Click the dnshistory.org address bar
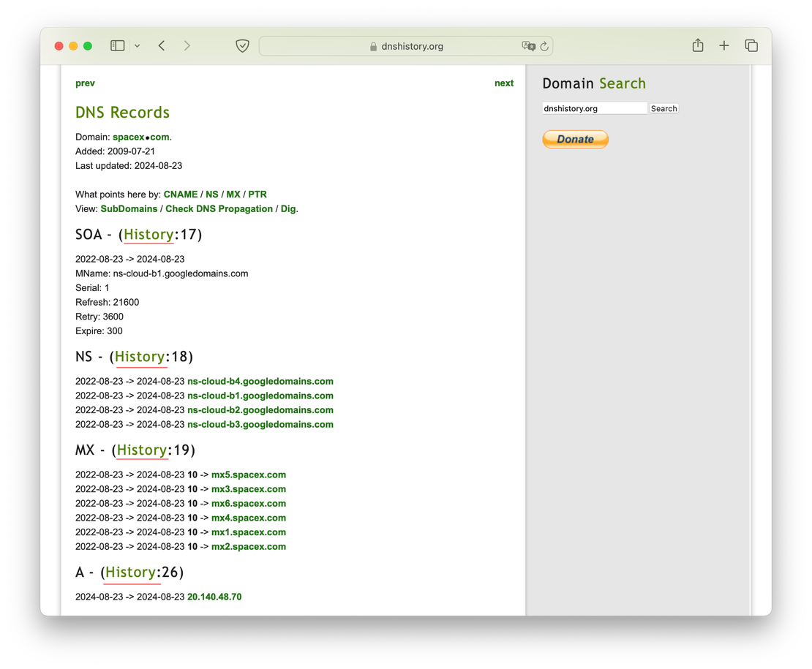 click(x=406, y=46)
